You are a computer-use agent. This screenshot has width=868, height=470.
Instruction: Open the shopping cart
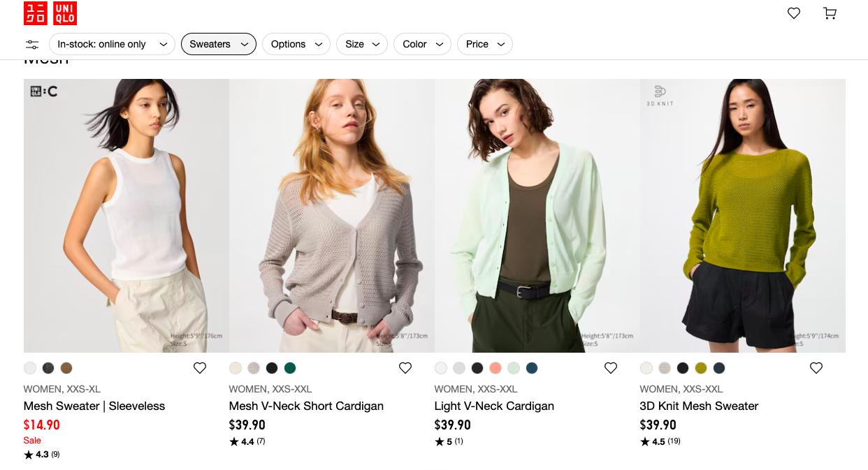(x=830, y=13)
